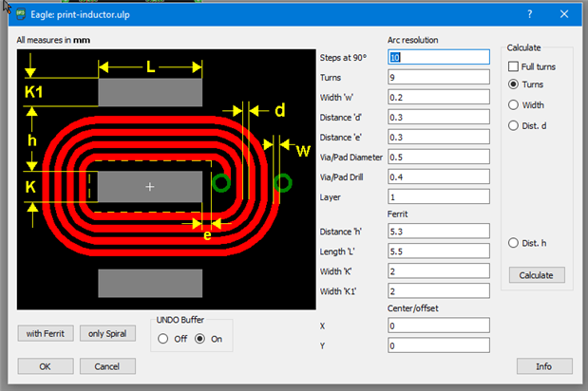Focus the Via/Pad Drill field
The width and height of the screenshot is (588, 391).
438,177
